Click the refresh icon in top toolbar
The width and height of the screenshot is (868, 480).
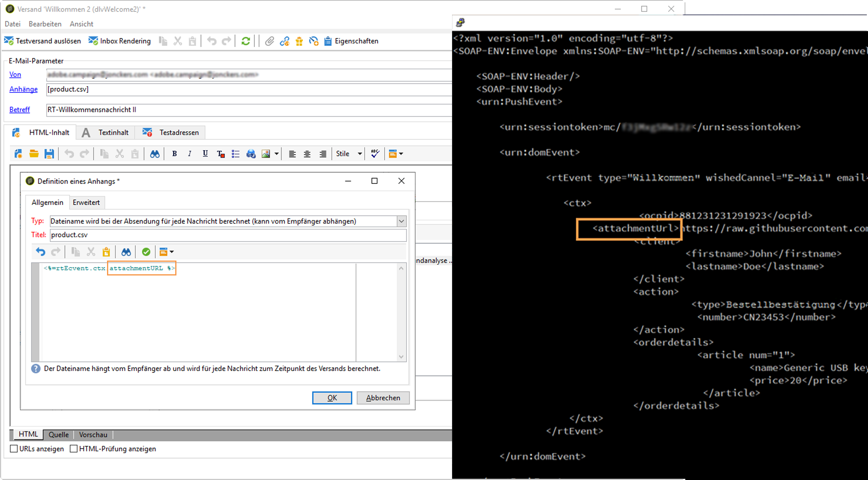[246, 41]
